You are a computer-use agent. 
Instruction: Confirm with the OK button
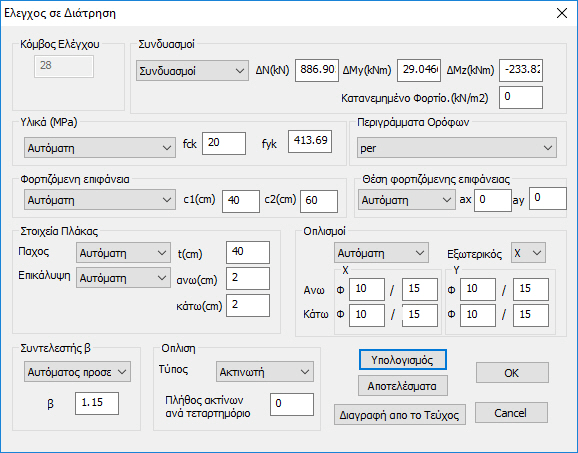pos(512,373)
